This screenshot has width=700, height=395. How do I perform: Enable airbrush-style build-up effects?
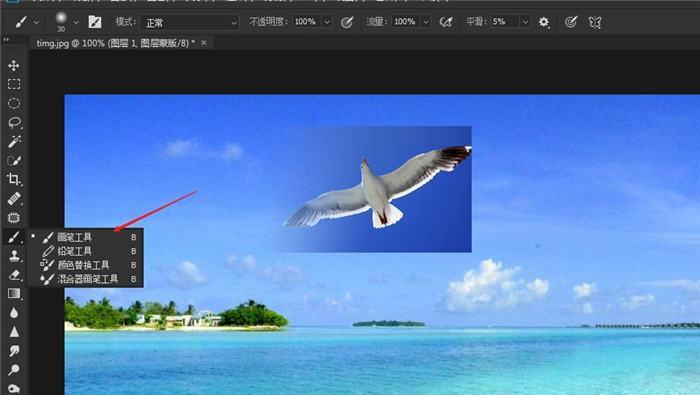click(x=446, y=22)
